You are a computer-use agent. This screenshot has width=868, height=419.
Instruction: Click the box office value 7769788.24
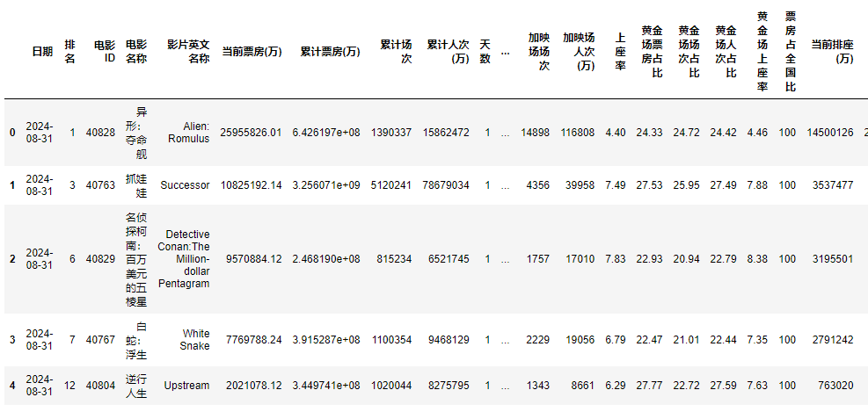coord(254,339)
